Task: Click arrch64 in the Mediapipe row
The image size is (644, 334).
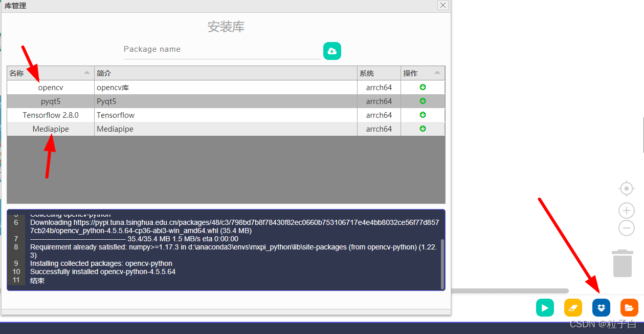Action: (379, 129)
